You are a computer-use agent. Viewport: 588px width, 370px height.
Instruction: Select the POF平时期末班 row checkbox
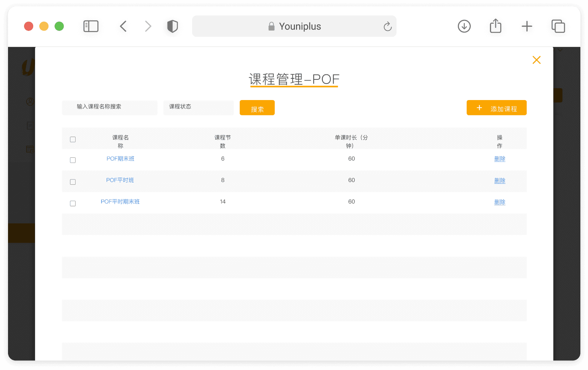point(73,203)
